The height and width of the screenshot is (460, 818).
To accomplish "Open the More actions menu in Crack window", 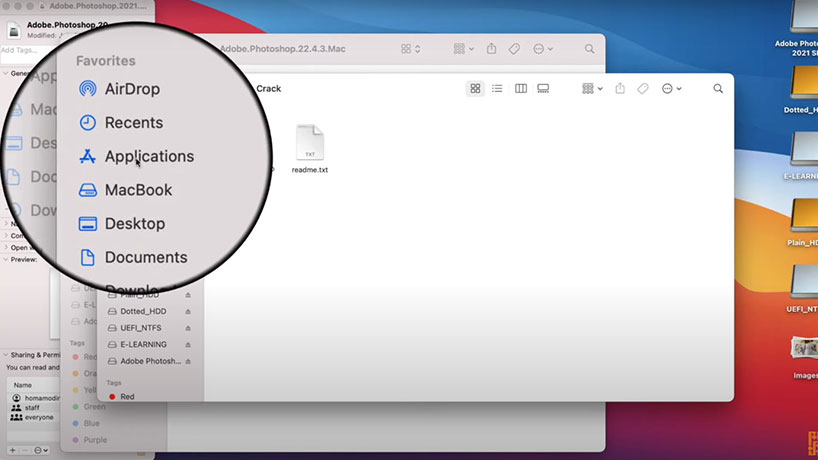I will click(x=671, y=89).
